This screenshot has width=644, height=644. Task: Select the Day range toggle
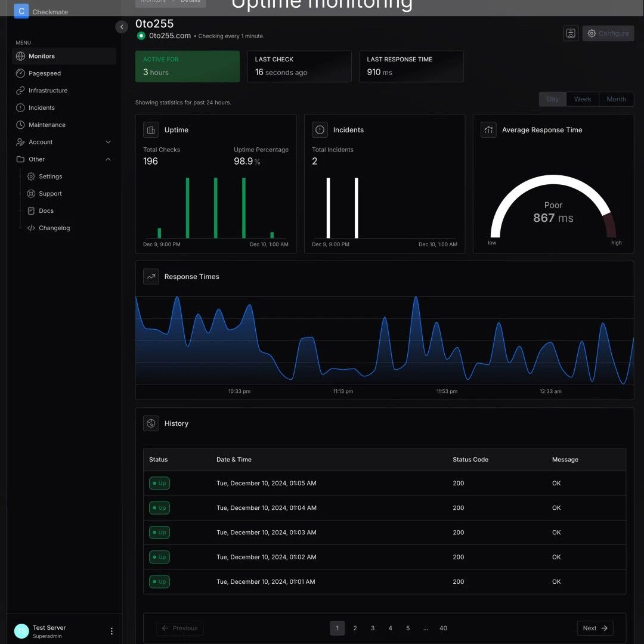click(x=552, y=99)
